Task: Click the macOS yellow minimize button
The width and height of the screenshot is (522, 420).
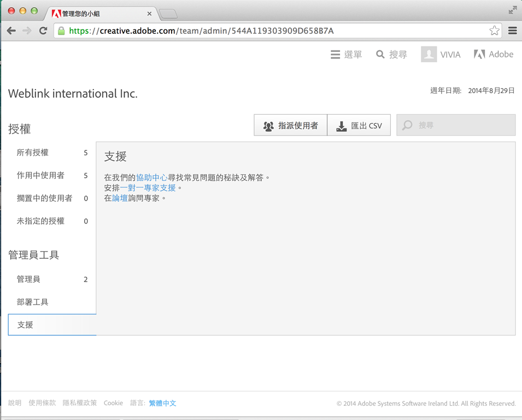Action: click(x=22, y=10)
